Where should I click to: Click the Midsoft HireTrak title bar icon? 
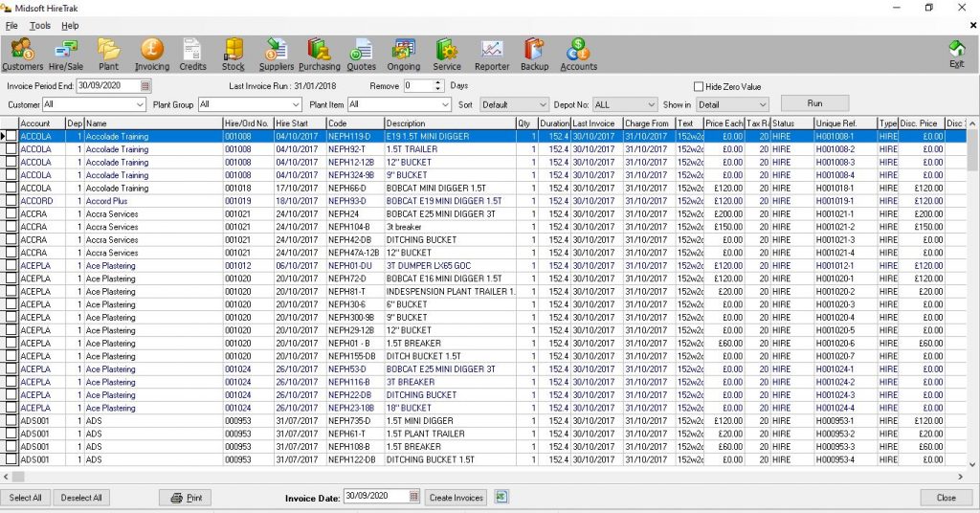7,8
